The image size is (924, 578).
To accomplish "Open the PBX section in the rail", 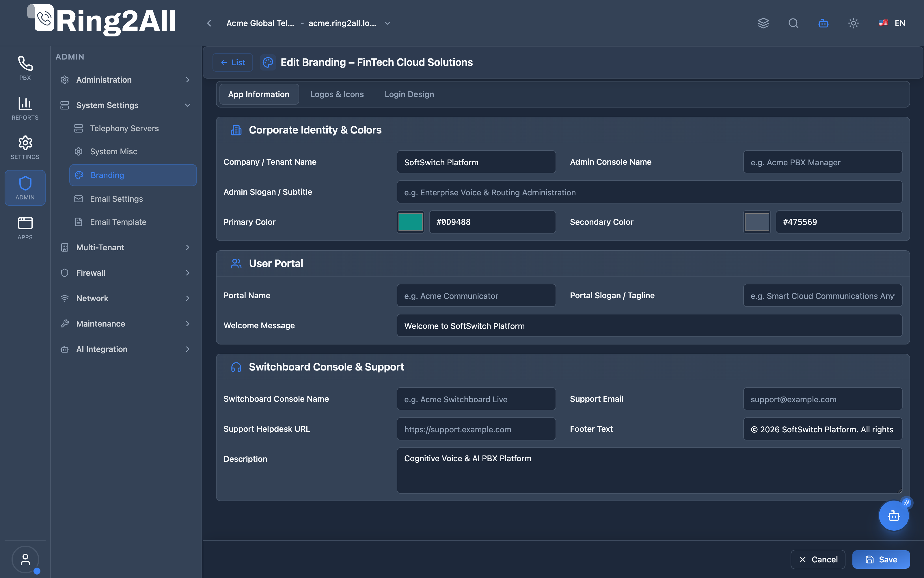I will pyautogui.click(x=25, y=68).
